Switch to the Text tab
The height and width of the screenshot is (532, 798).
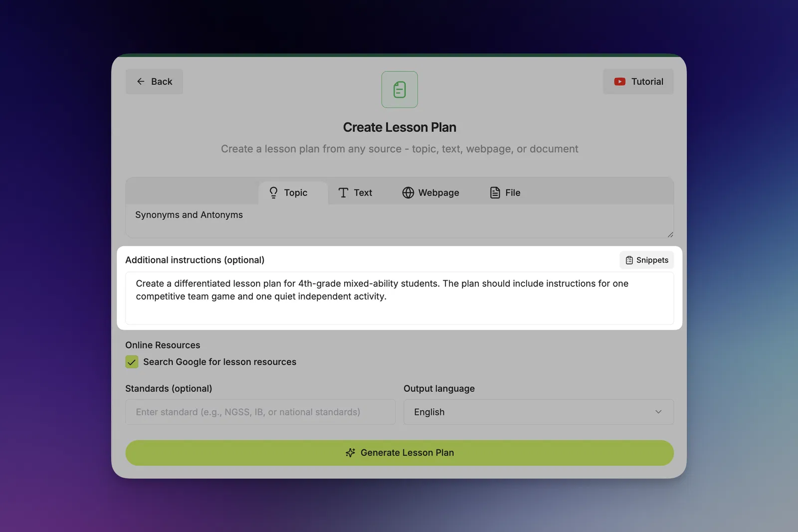(x=355, y=193)
